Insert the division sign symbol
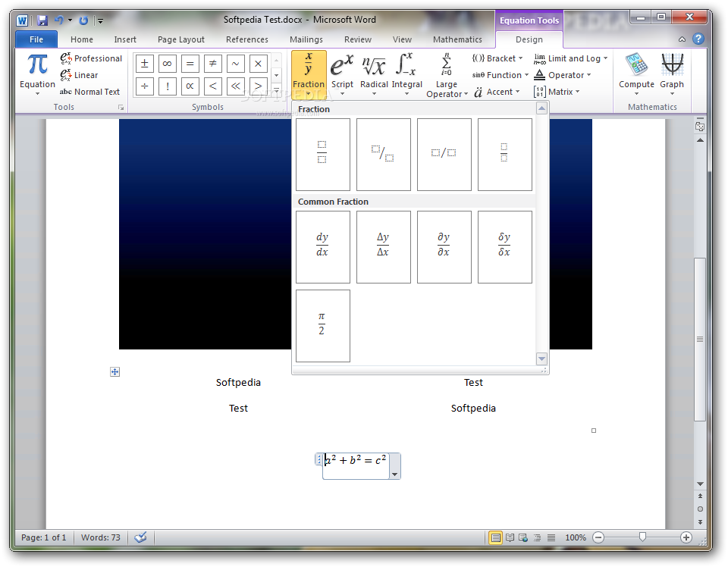The height and width of the screenshot is (567, 728). (144, 86)
